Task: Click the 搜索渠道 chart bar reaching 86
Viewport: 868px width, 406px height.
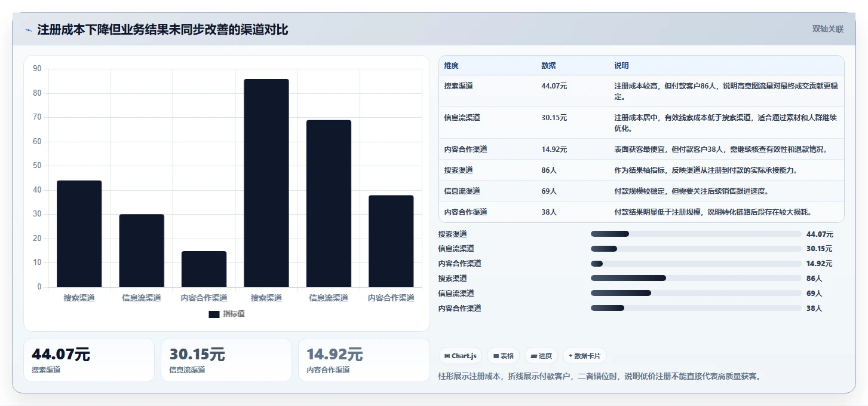Action: [266, 183]
